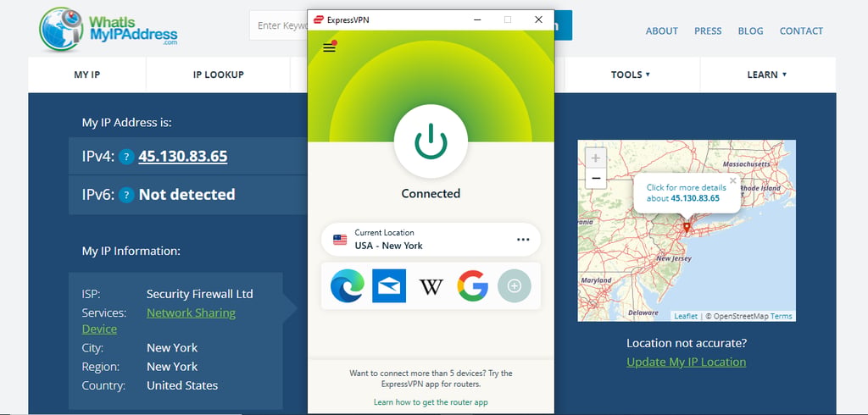Select the IP LOOKUP navigation tab

tap(218, 75)
